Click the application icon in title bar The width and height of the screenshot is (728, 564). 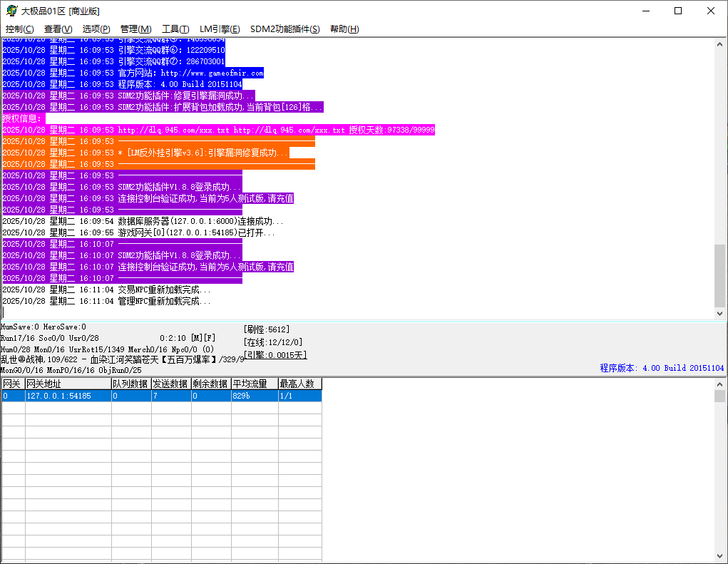pos(11,11)
